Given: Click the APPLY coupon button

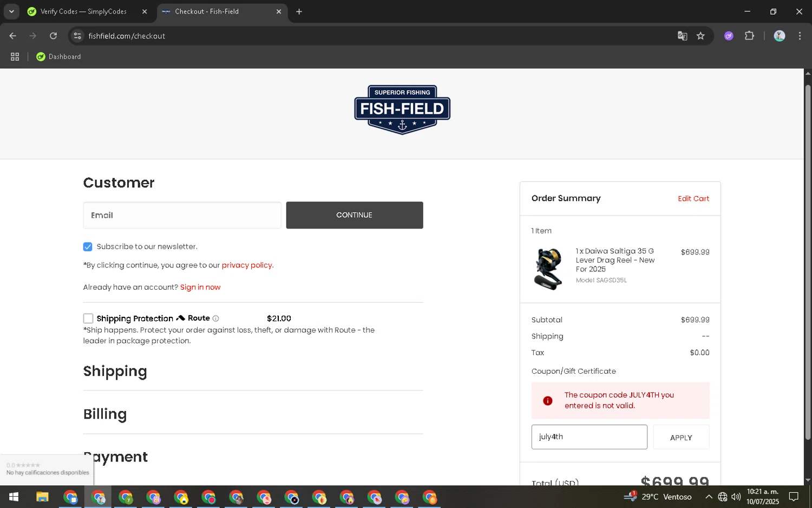Looking at the screenshot, I should (681, 438).
